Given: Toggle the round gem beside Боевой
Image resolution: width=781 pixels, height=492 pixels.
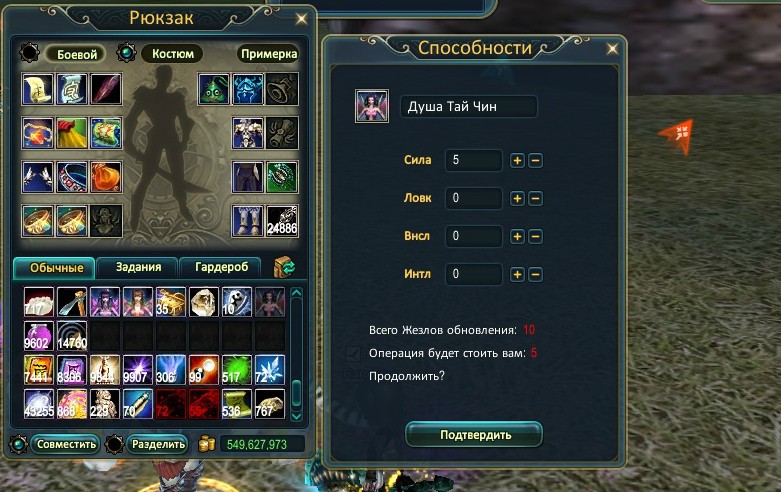Looking at the screenshot, I should [29, 53].
